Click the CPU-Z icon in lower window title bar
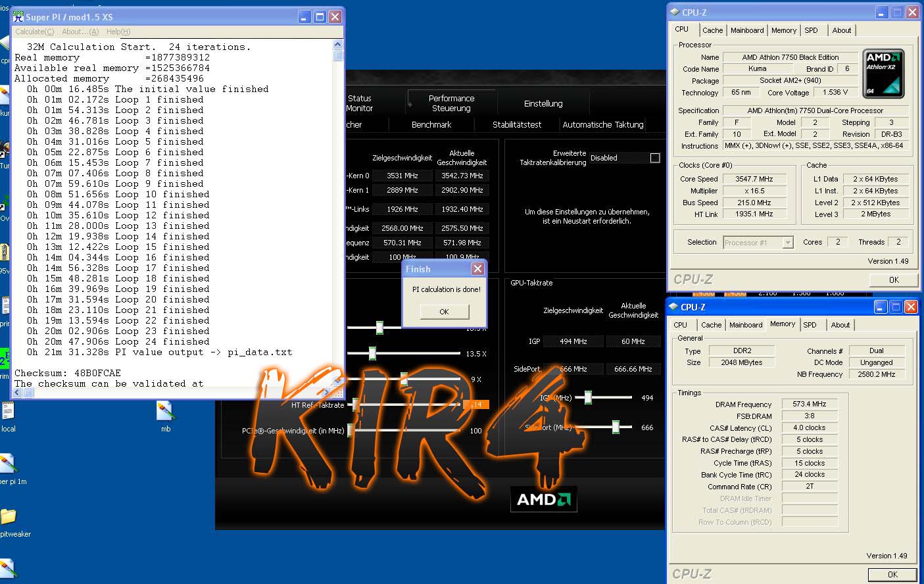Viewport: 924px width, 584px height. [x=673, y=306]
